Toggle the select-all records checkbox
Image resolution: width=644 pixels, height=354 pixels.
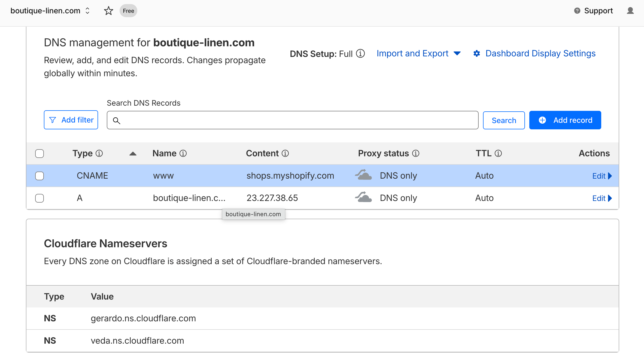point(40,153)
